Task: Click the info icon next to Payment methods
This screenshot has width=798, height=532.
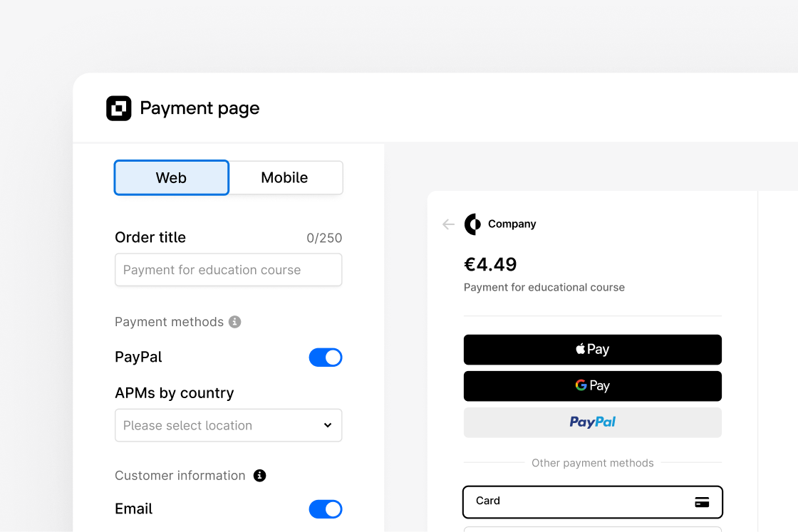Action: [235, 322]
